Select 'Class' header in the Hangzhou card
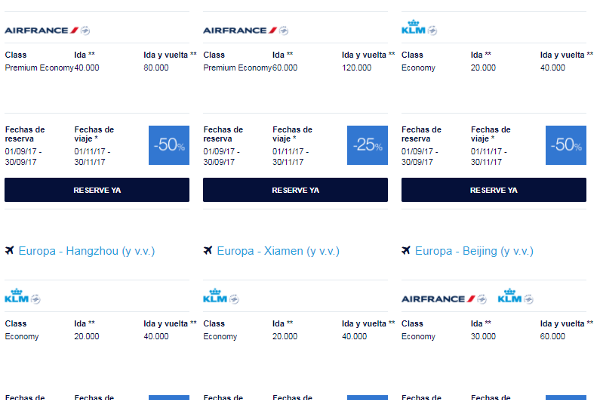600x400 pixels. tap(16, 323)
